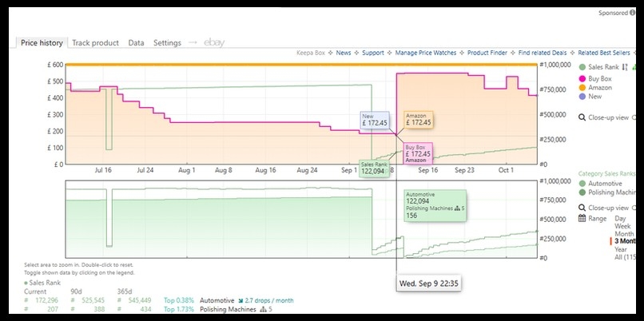This screenshot has height=321, width=644.
Task: Click the Oct 1 label on time axis
Action: 506,170
